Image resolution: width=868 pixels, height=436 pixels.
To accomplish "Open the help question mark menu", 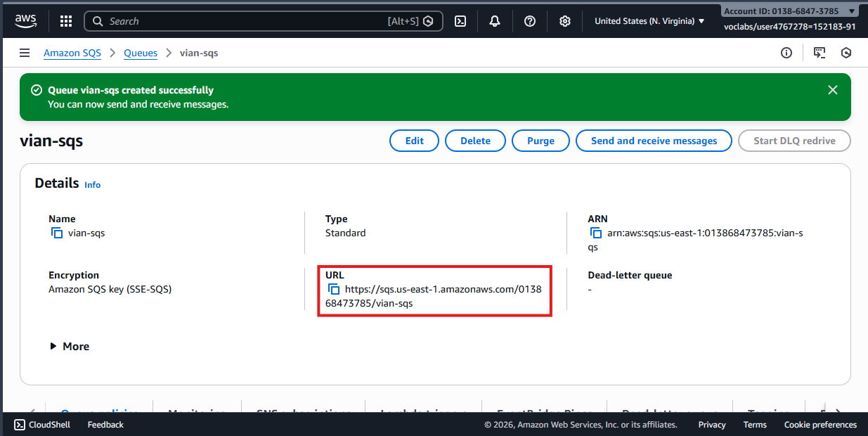I will (530, 21).
